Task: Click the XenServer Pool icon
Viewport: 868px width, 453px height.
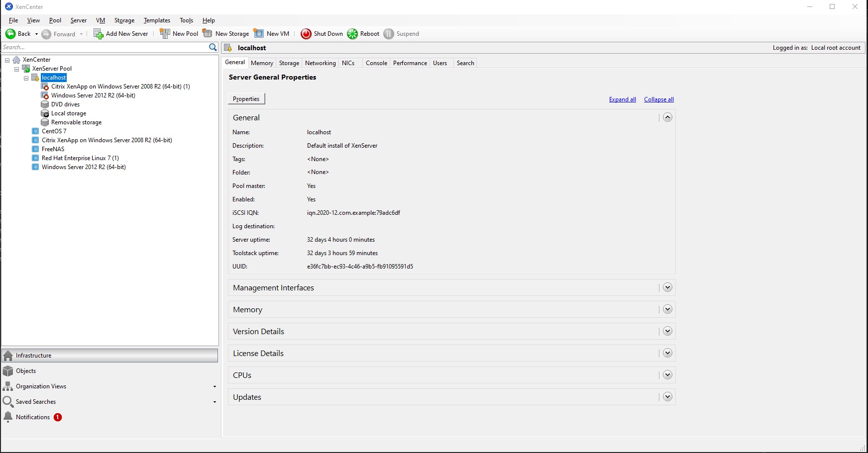Action: tap(26, 69)
